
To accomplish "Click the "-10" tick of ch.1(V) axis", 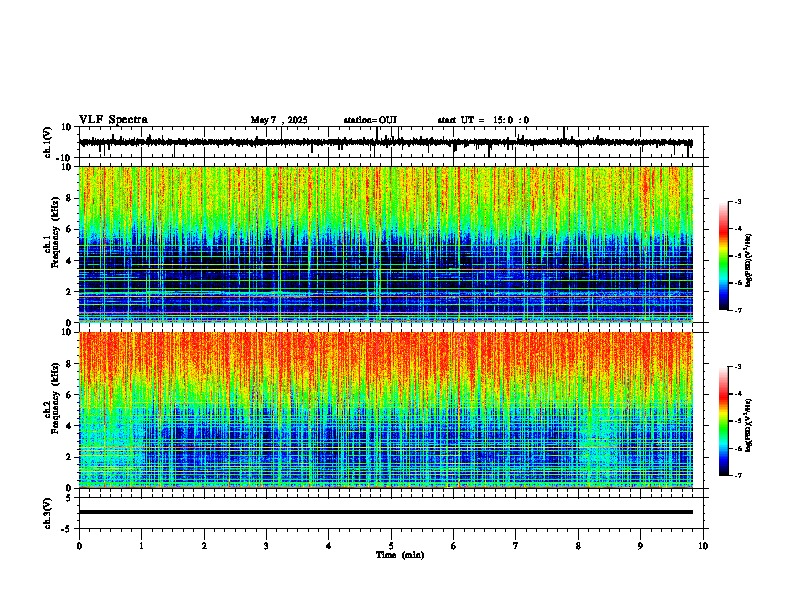I will click(x=65, y=158).
